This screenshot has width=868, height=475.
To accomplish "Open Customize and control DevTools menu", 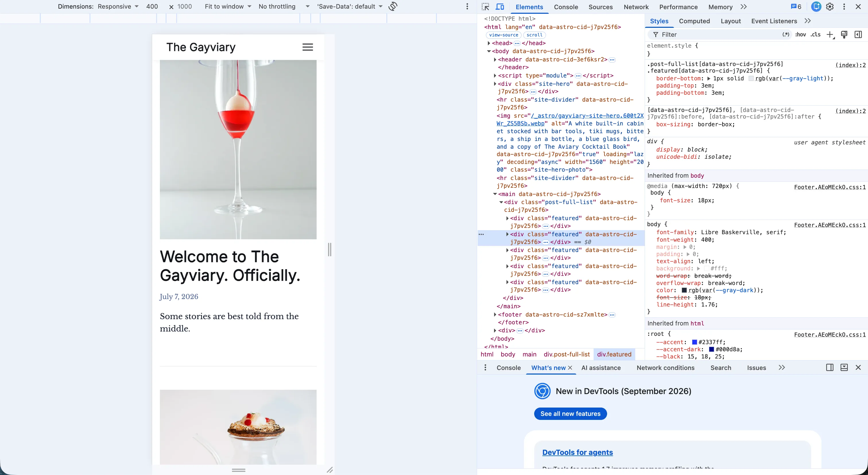I will [844, 7].
